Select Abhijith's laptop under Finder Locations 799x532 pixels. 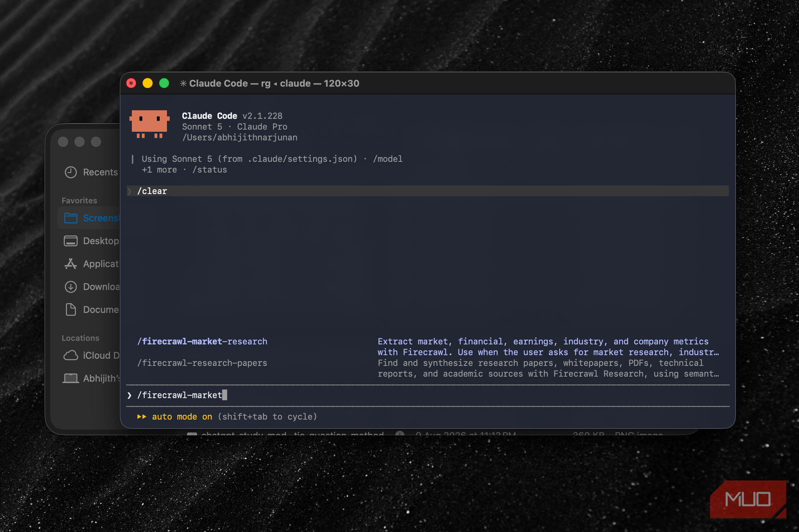coord(91,378)
